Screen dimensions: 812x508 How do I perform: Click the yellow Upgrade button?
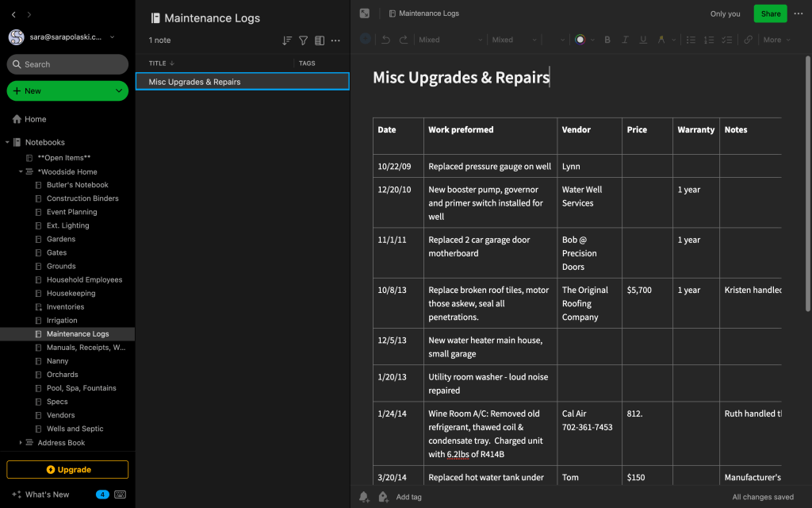coord(67,470)
